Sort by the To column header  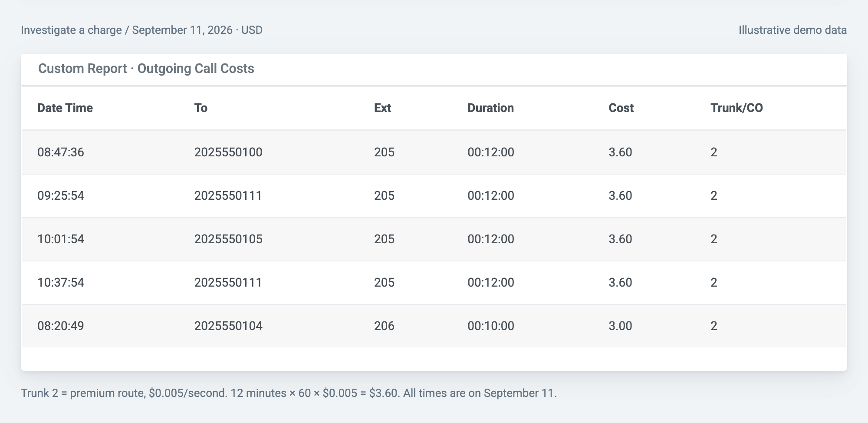[201, 108]
